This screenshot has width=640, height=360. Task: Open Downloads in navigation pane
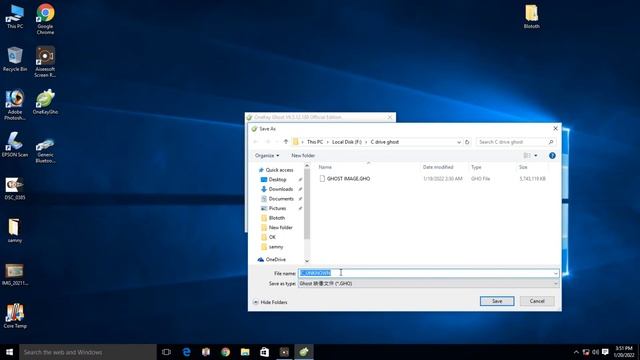coord(280,189)
